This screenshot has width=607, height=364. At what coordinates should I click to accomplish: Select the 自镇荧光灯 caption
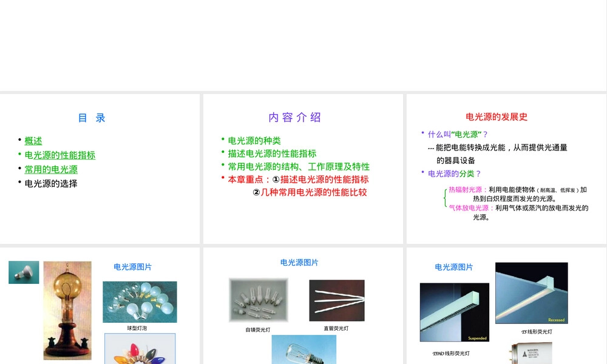tap(258, 330)
